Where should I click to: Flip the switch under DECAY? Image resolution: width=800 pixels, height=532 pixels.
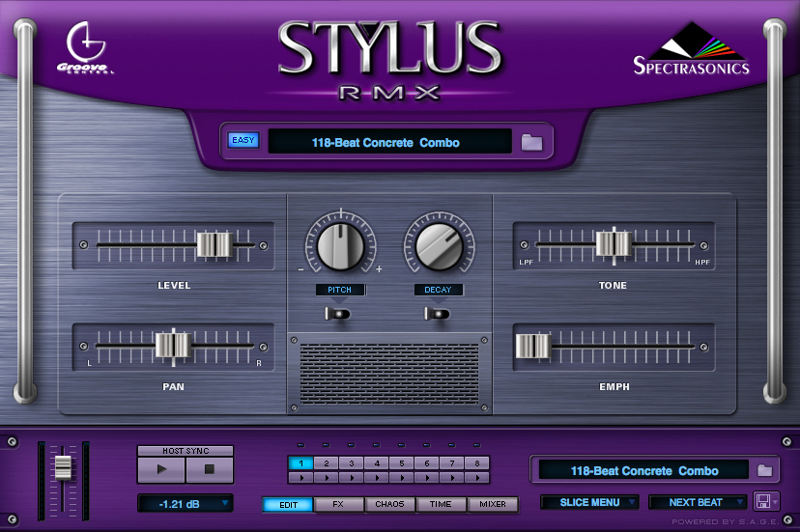coord(437,313)
